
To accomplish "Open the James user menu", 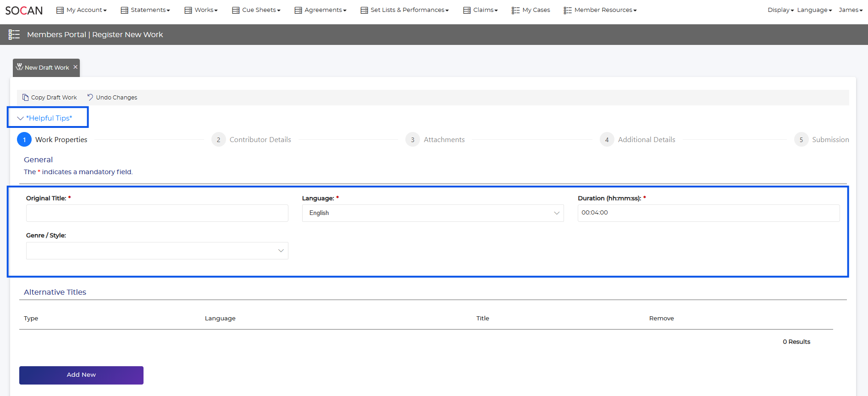I will (850, 10).
